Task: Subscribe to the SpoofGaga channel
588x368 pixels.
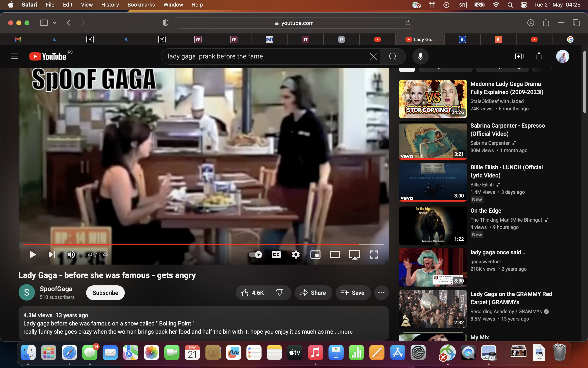Action: (x=105, y=293)
